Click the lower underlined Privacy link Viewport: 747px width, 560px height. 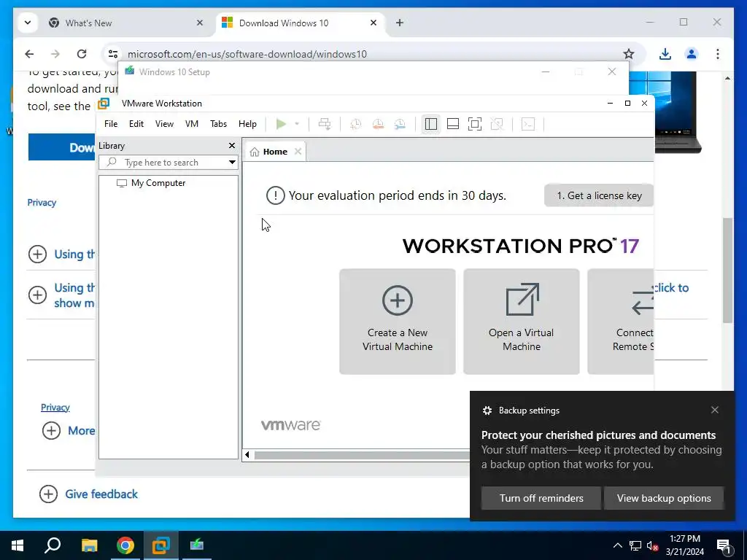pos(55,407)
